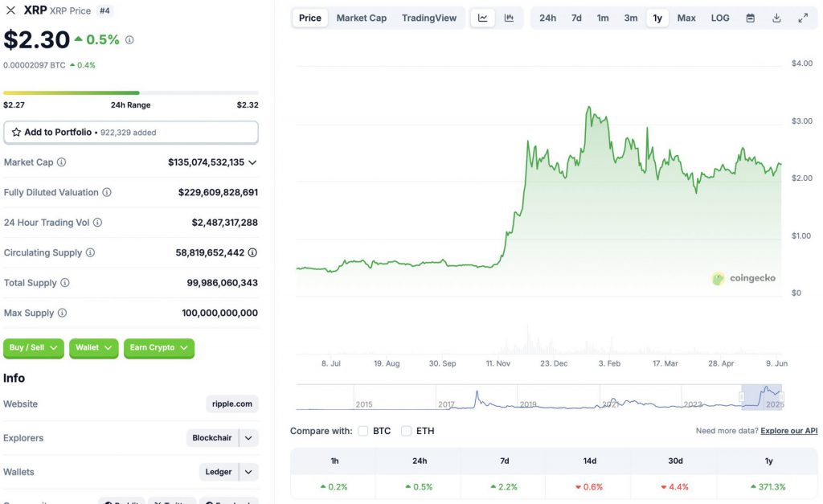Click the 0.00002097 BTC price text
Image resolution: width=823 pixels, height=504 pixels.
point(35,66)
